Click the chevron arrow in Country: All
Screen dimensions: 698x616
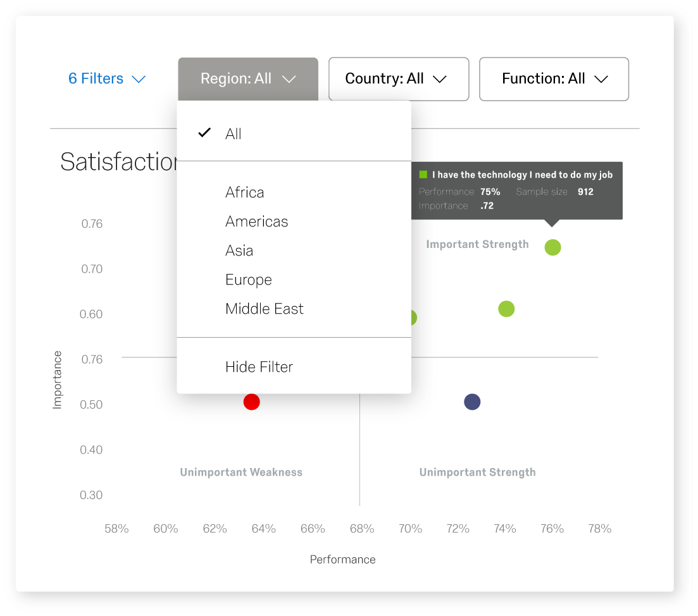click(x=440, y=79)
